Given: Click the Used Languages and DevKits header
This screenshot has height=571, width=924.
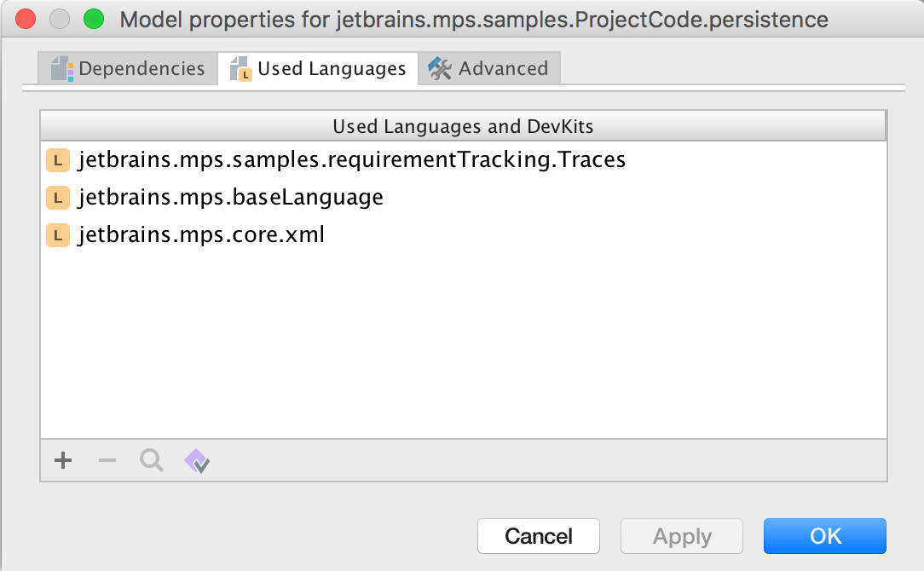Looking at the screenshot, I should (463, 127).
